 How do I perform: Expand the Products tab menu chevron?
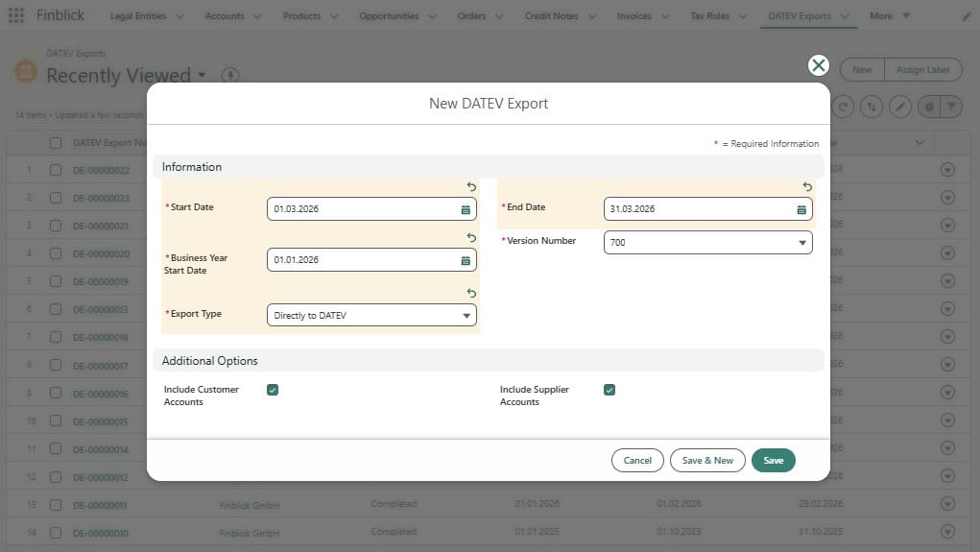[x=334, y=16]
